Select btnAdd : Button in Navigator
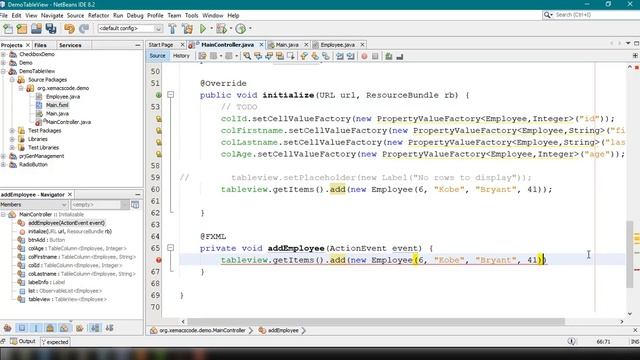 47,240
